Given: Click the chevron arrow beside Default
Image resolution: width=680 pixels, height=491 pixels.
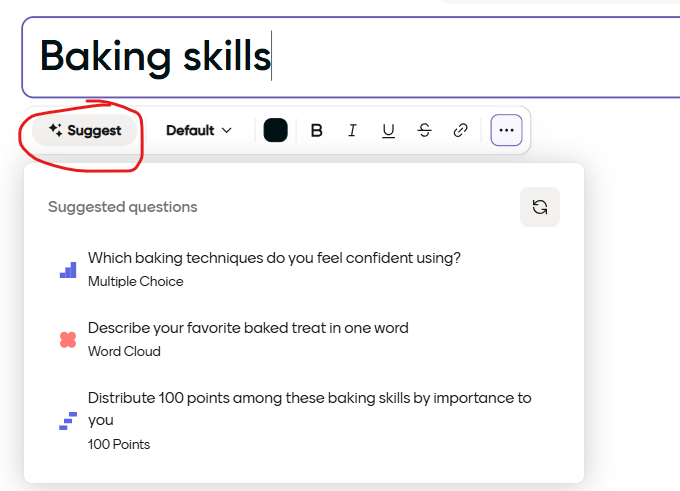Looking at the screenshot, I should (227, 130).
